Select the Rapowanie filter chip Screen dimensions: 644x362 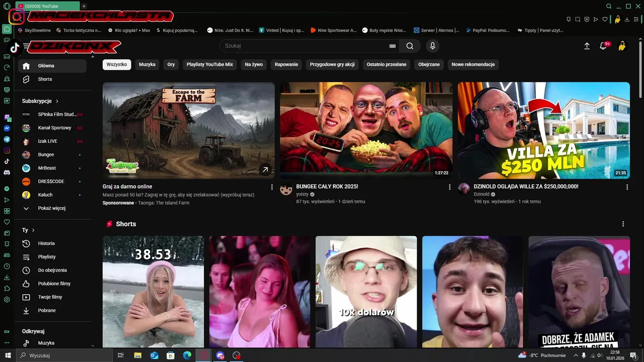[x=286, y=64]
